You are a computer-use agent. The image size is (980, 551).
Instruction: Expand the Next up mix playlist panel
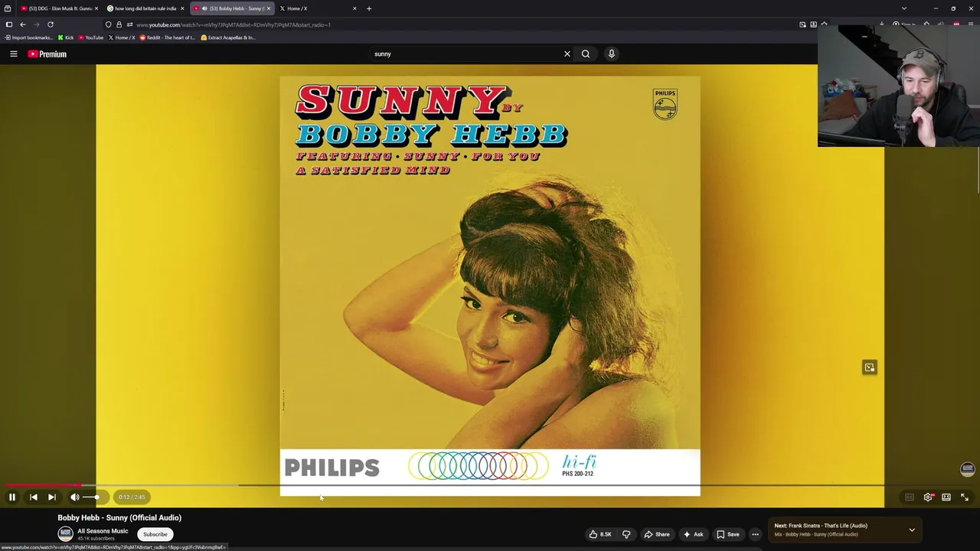coord(912,530)
